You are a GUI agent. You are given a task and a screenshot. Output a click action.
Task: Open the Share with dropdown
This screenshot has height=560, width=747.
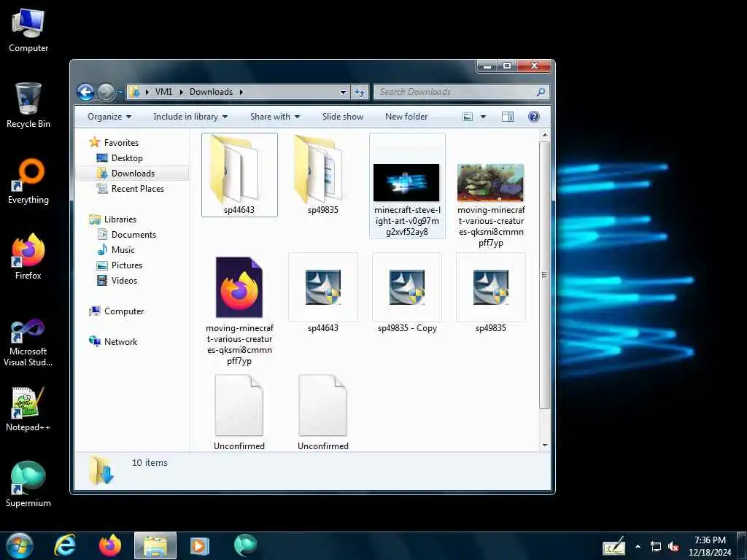coord(275,117)
